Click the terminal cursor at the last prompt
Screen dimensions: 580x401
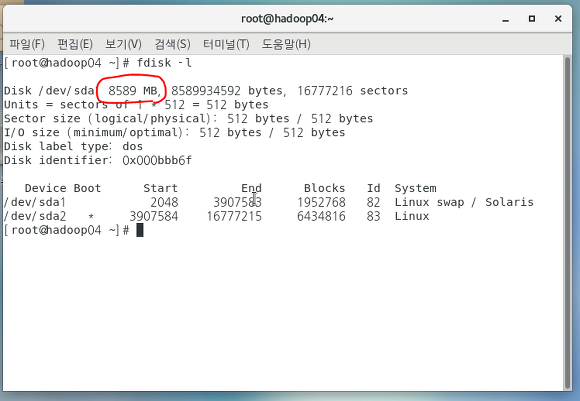(140, 230)
